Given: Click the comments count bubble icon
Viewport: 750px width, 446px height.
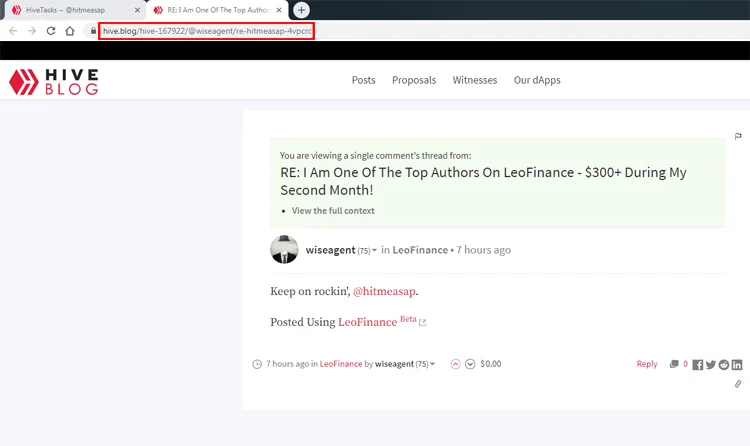Looking at the screenshot, I should coord(674,364).
